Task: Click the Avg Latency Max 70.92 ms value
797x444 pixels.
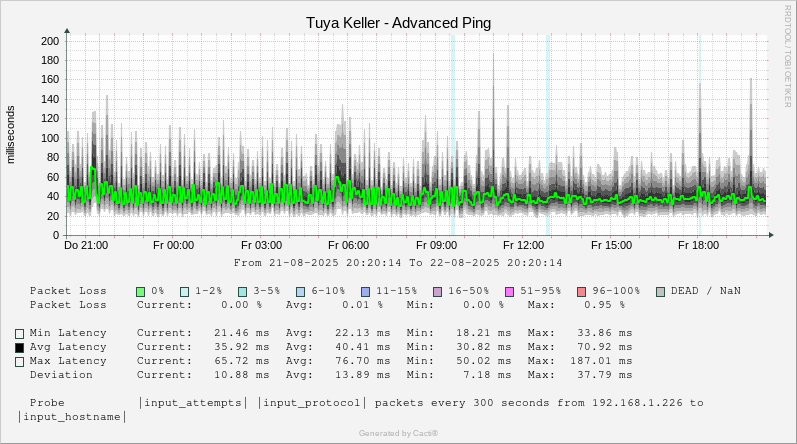Action: 605,347
